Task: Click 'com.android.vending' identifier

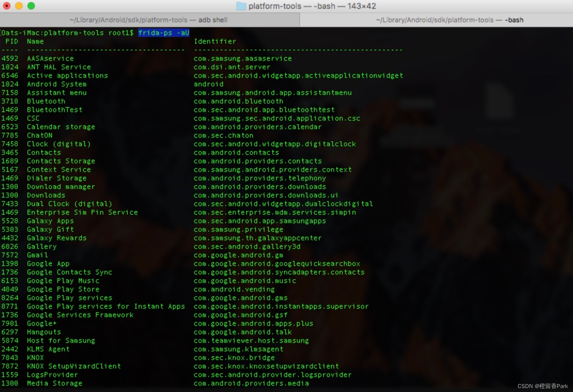Action: pos(234,289)
